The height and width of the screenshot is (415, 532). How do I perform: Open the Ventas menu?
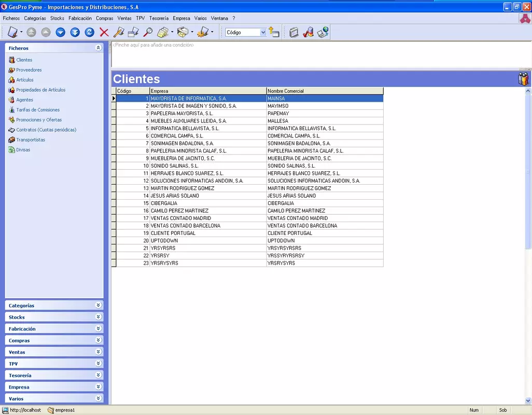tap(124, 18)
